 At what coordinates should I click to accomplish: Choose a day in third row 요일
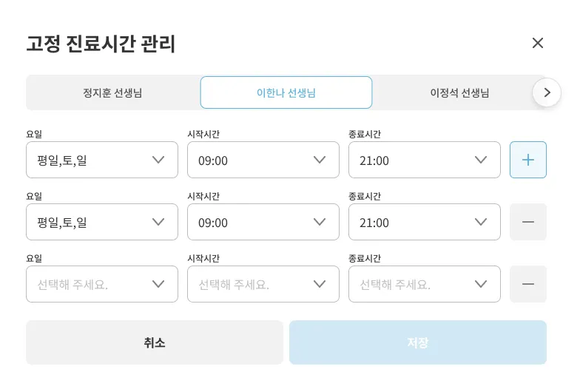[102, 284]
